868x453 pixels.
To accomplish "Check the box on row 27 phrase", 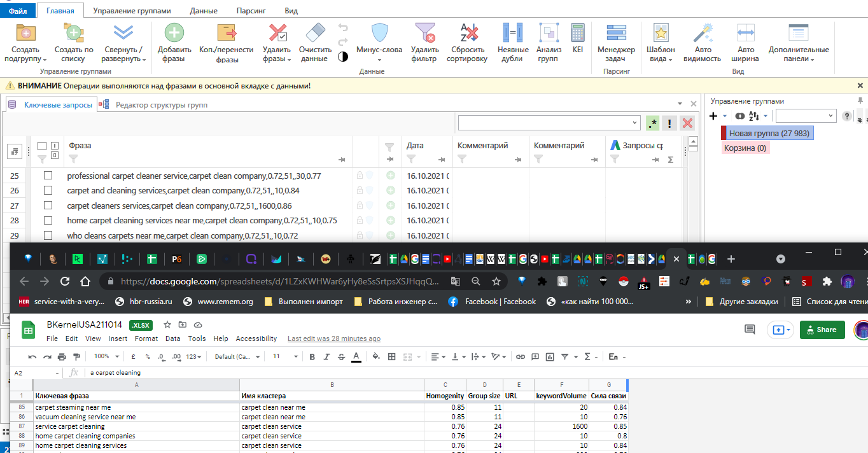I will coord(48,206).
